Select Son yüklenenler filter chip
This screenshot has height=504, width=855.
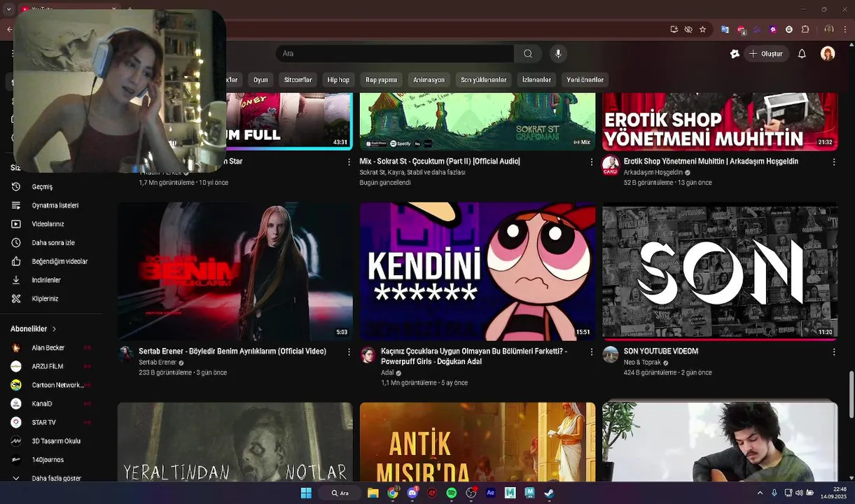[483, 80]
